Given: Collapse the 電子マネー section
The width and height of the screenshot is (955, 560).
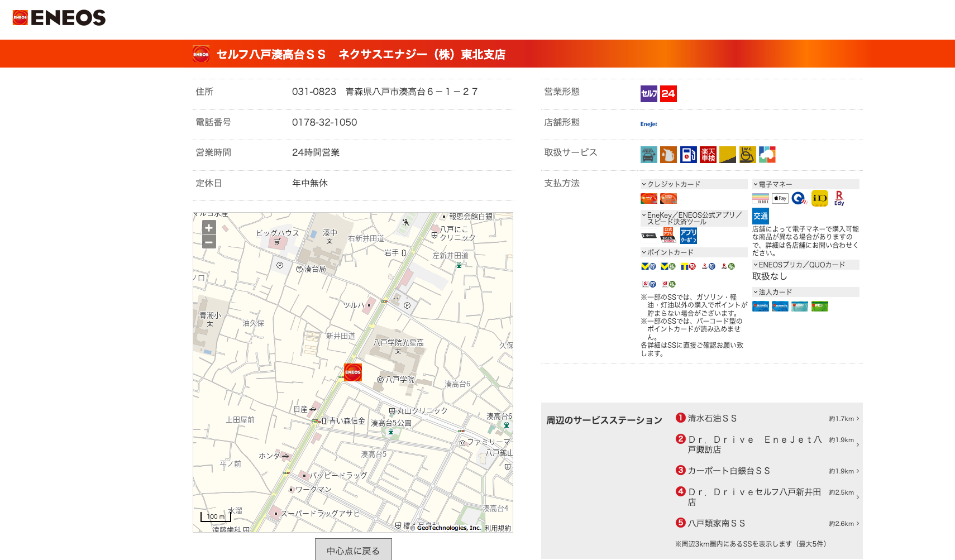Looking at the screenshot, I should click(805, 184).
